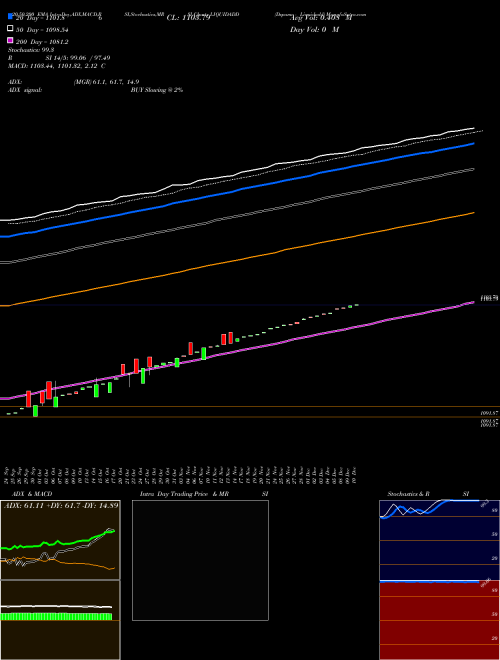Click the RSI 14/5 '99.06 / 97.49' value
The image size is (500, 660).
point(90,58)
